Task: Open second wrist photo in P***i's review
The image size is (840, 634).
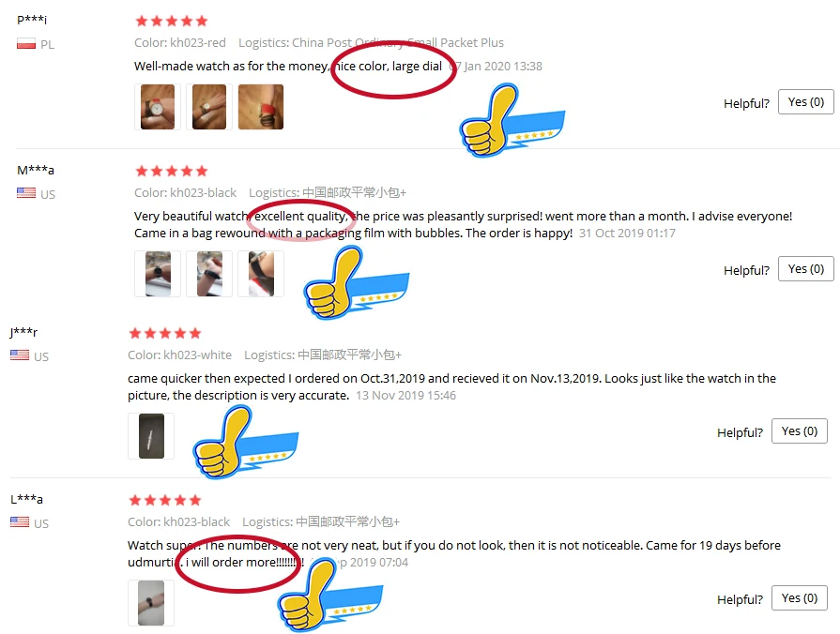Action: (209, 107)
